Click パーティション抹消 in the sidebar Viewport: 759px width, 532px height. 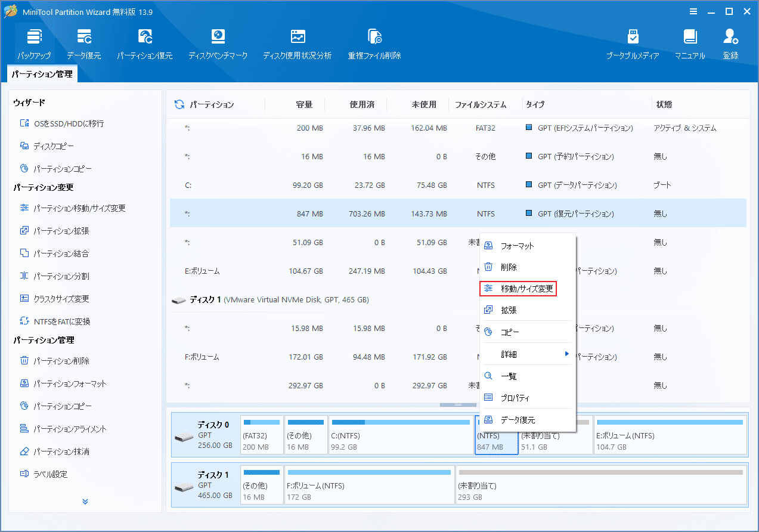pos(54,451)
